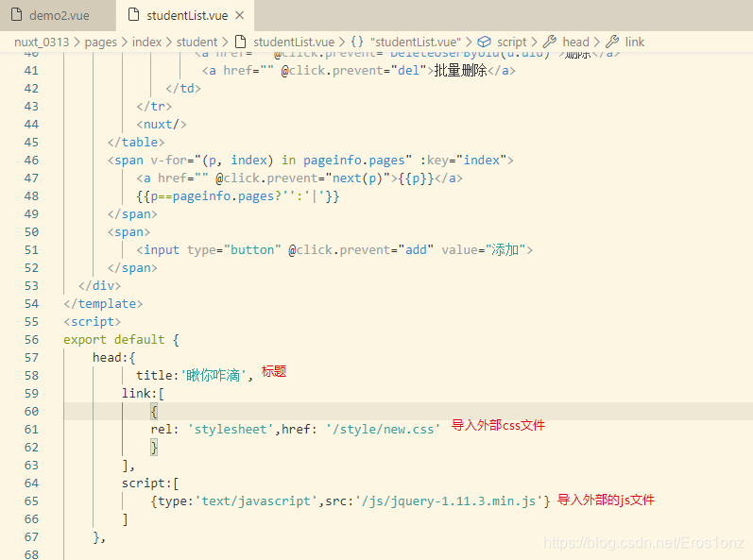Click line number 46 in gutter

(x=31, y=161)
